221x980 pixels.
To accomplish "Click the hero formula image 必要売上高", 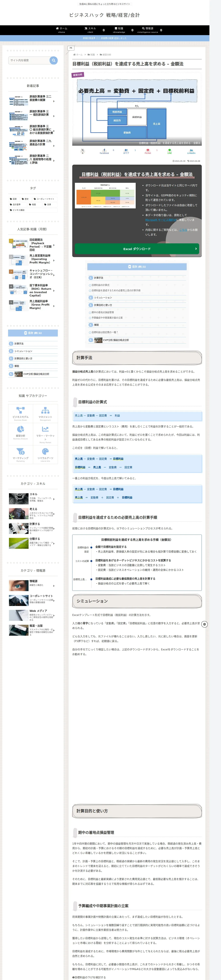I will pos(137,109).
